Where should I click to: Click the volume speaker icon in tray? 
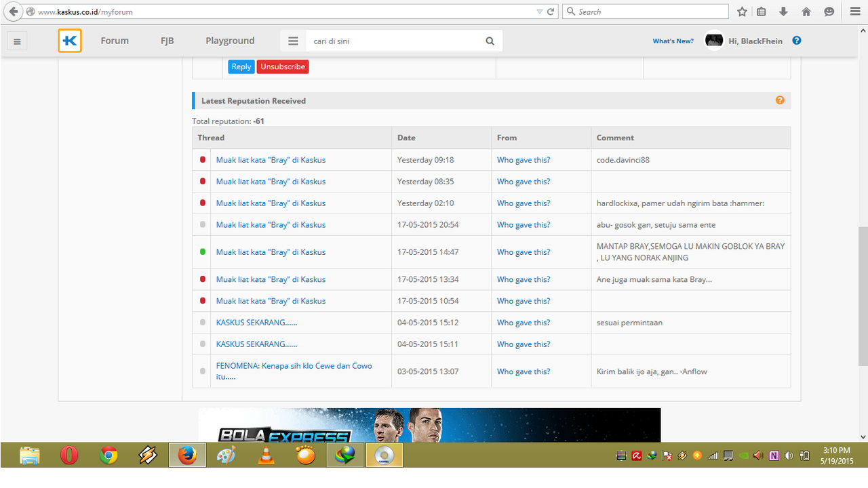[789, 455]
